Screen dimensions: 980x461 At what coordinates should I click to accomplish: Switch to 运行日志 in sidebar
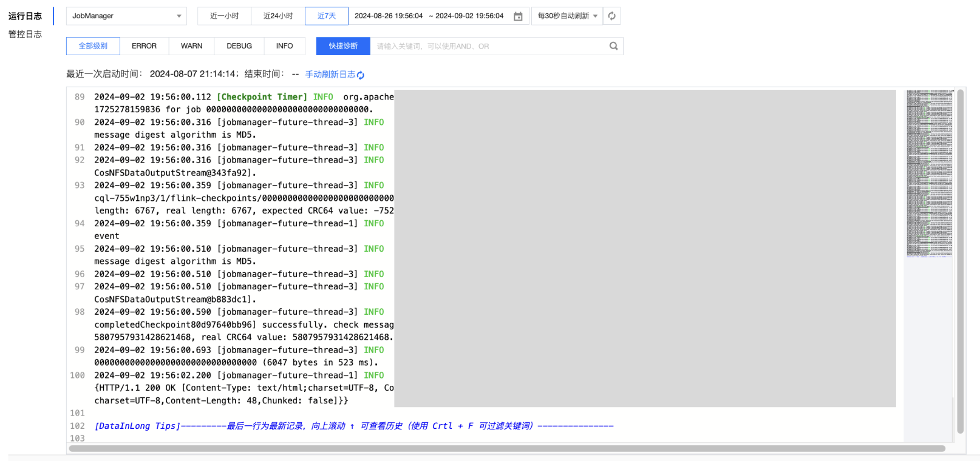click(25, 16)
